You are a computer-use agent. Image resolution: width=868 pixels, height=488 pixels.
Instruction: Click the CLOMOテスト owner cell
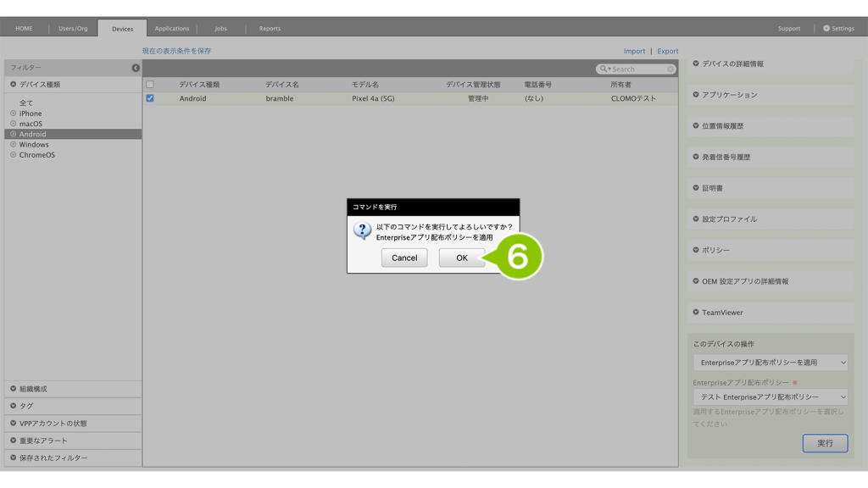[x=633, y=98]
